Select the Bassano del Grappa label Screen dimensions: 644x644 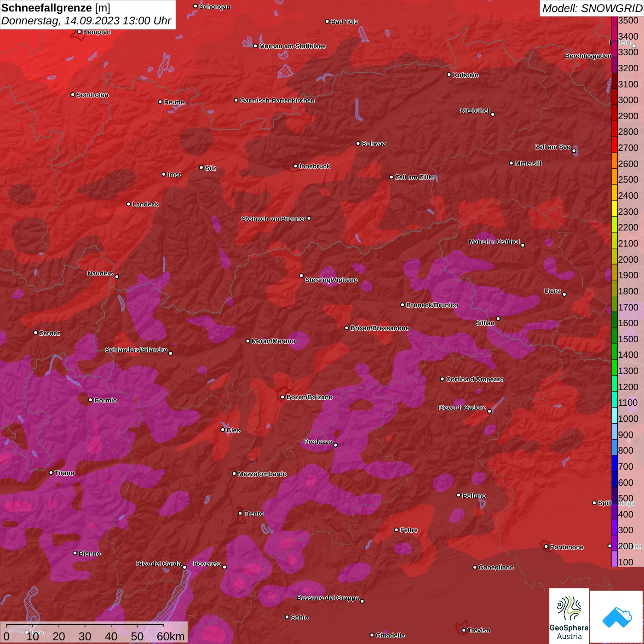pos(328,598)
